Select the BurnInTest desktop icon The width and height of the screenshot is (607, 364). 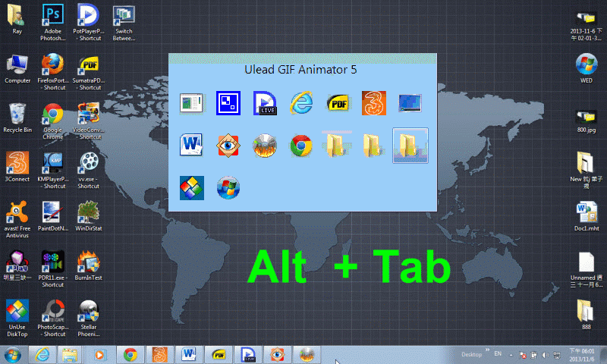pyautogui.click(x=89, y=265)
